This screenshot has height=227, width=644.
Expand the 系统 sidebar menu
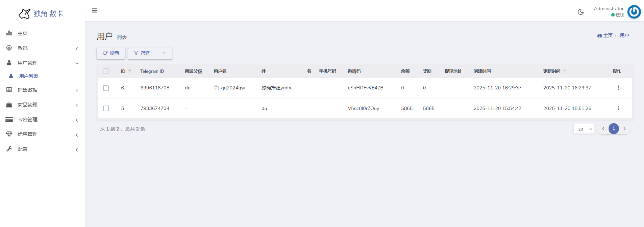coord(42,48)
